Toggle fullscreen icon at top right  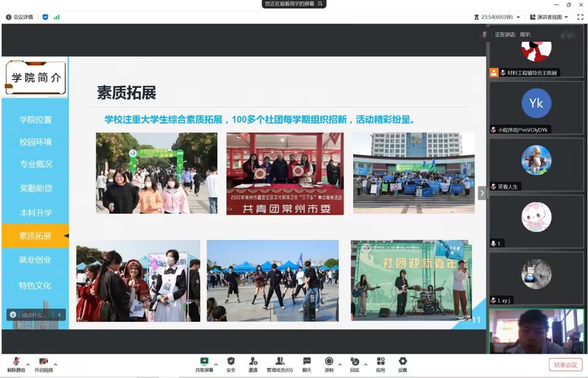(x=579, y=17)
